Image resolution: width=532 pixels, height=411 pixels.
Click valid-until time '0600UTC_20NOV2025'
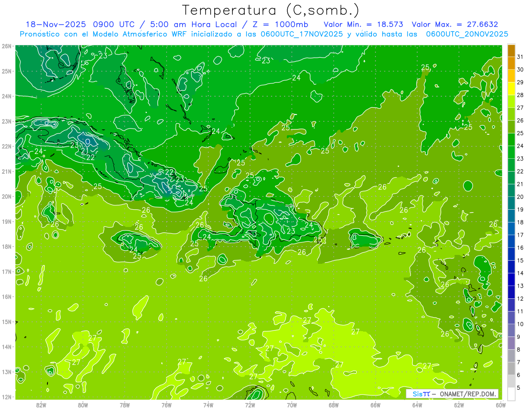tap(467, 34)
